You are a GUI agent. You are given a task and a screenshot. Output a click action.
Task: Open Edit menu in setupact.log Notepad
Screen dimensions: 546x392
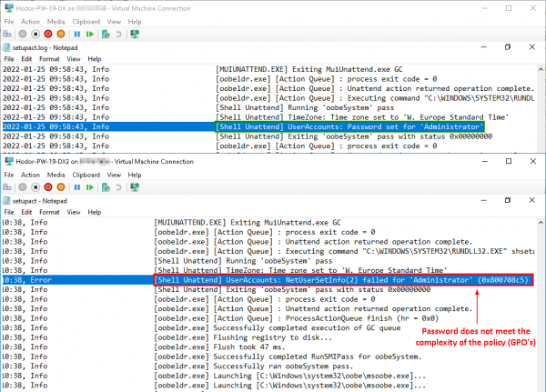[x=26, y=59]
